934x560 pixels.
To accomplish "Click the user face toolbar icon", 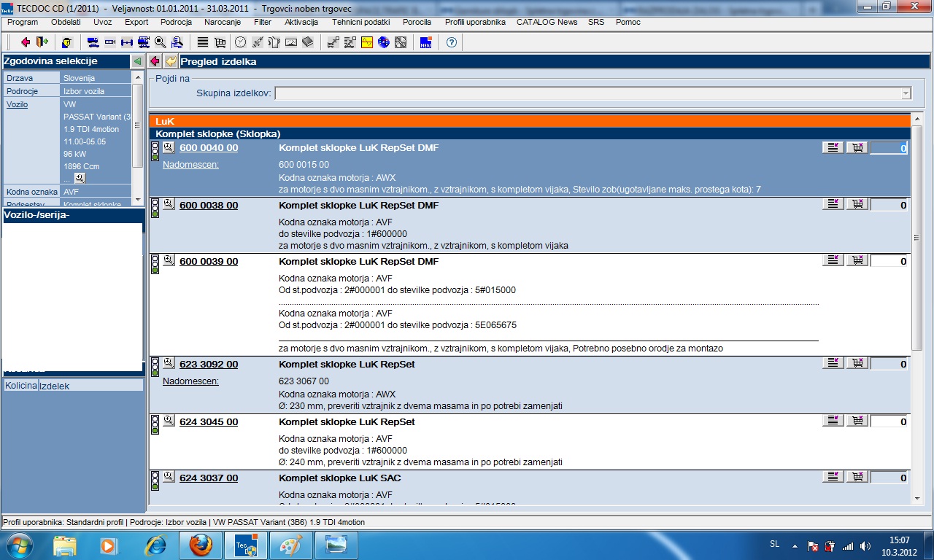I will 67,42.
